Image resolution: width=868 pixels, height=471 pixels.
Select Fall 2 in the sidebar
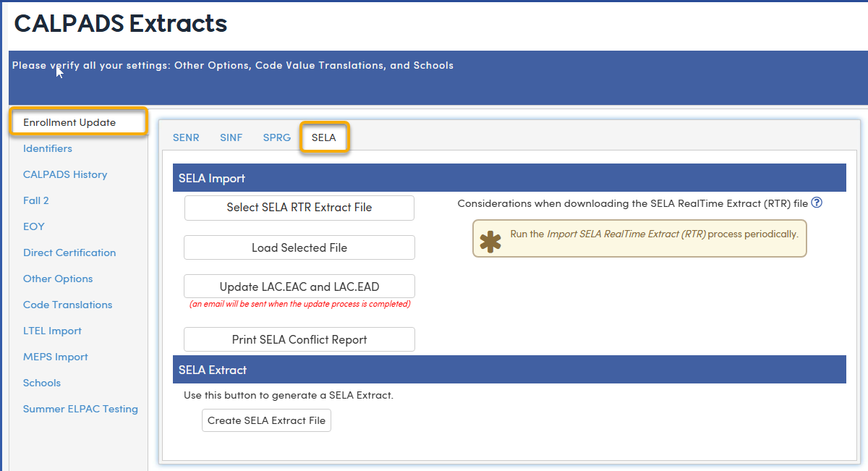coord(36,200)
